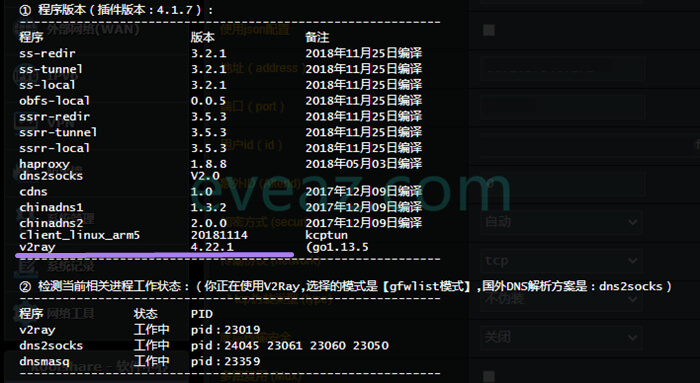
Task: Click the obfs-local program name
Action: [54, 100]
